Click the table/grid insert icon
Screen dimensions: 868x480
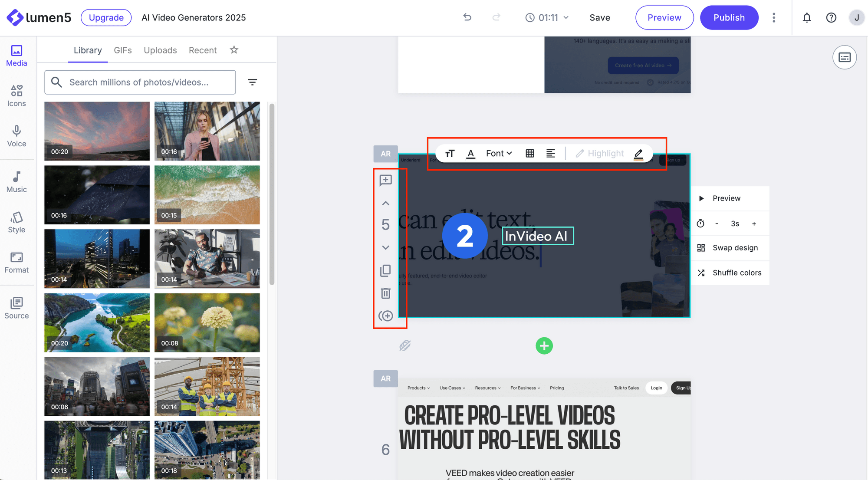click(x=529, y=152)
